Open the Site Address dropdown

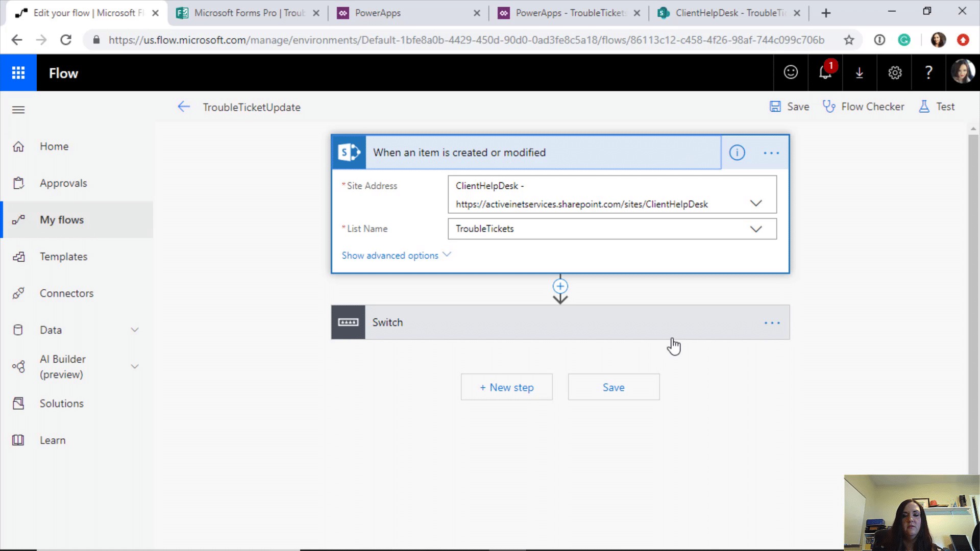pyautogui.click(x=756, y=203)
